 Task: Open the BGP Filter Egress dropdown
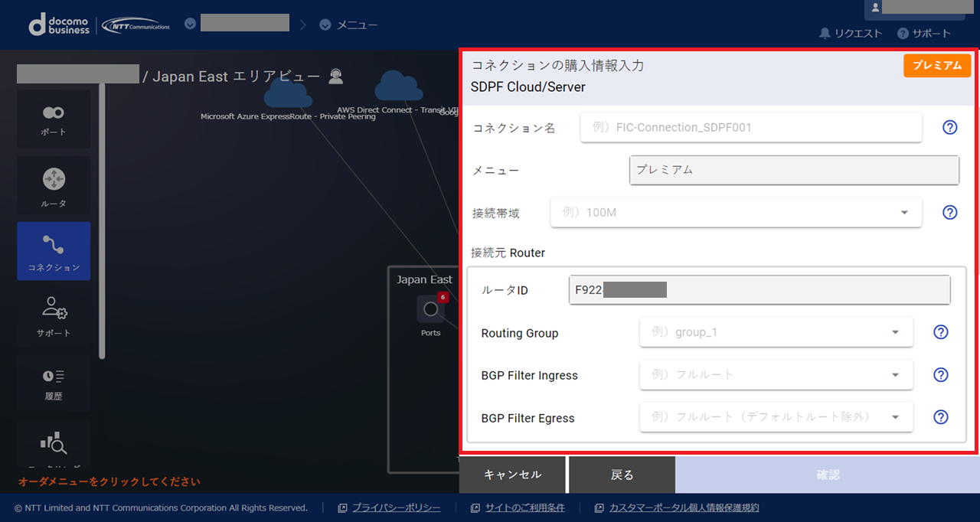pyautogui.click(x=776, y=417)
